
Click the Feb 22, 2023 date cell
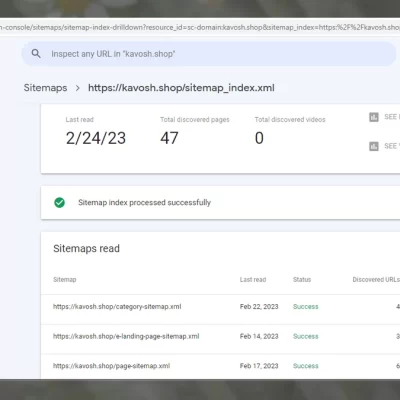(259, 306)
